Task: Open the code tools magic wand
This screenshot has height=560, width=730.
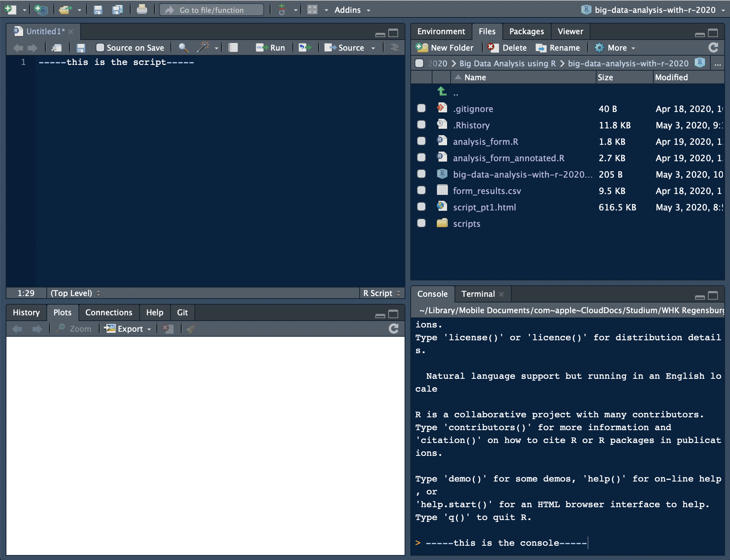Action: (204, 47)
